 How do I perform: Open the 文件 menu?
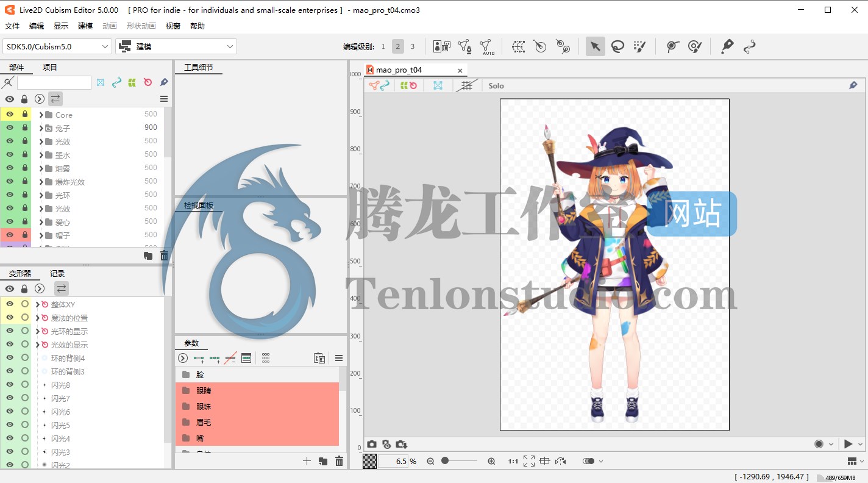point(12,26)
